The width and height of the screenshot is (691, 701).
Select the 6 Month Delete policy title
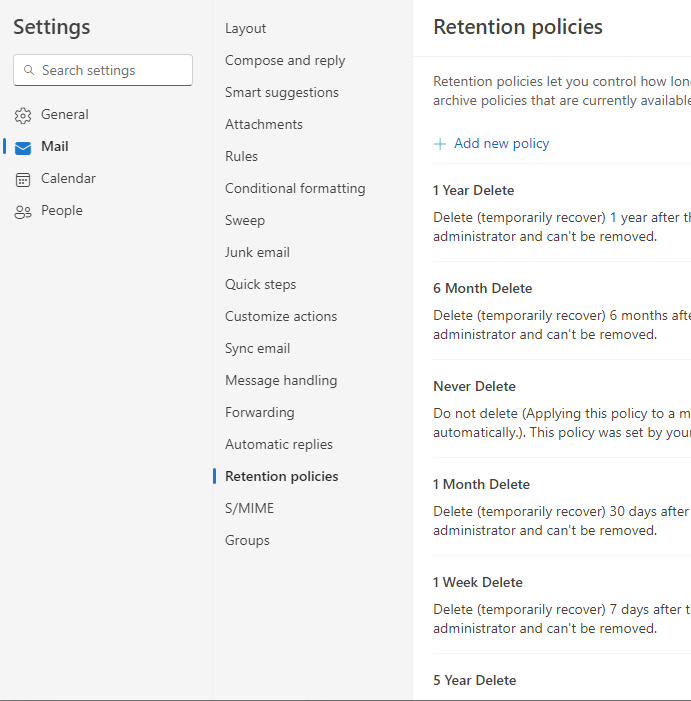click(x=482, y=288)
